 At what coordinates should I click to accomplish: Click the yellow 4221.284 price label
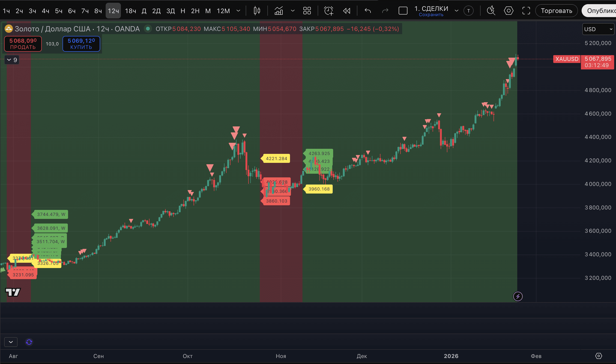276,158
